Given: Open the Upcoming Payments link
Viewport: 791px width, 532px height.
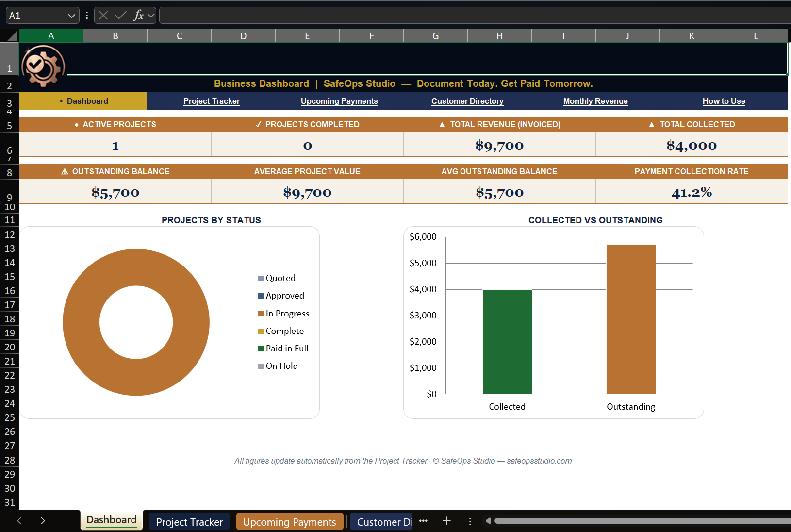Looking at the screenshot, I should click(x=339, y=101).
